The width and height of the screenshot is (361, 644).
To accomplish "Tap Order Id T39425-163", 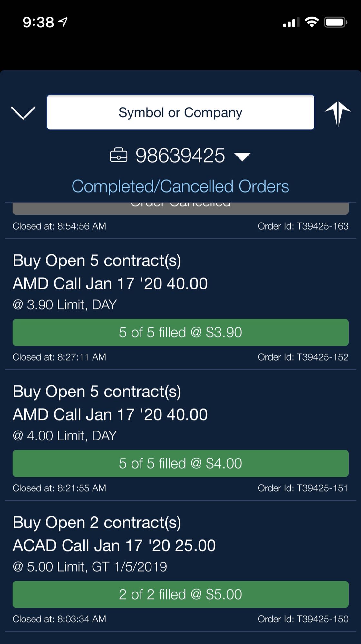I will click(303, 226).
